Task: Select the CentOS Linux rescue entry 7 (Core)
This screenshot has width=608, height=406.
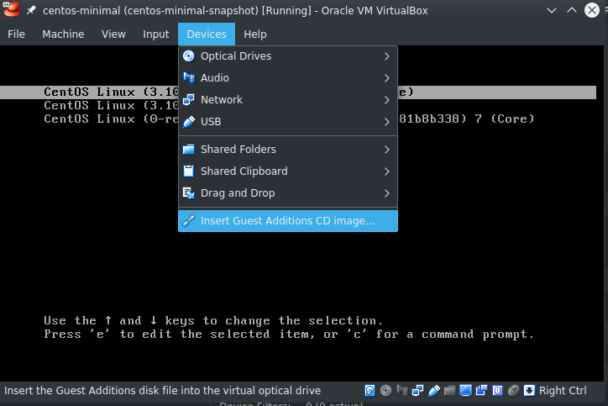Action: (x=289, y=119)
